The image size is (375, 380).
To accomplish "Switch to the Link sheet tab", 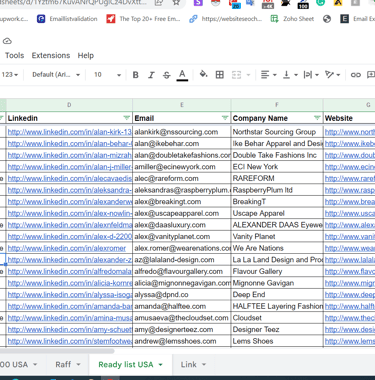I will pos(189,364).
